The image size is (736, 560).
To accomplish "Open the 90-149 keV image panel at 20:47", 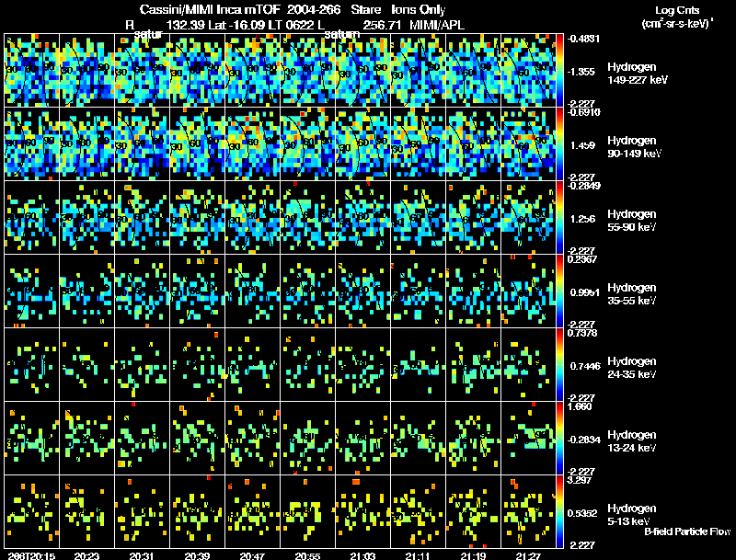I will pyautogui.click(x=252, y=144).
